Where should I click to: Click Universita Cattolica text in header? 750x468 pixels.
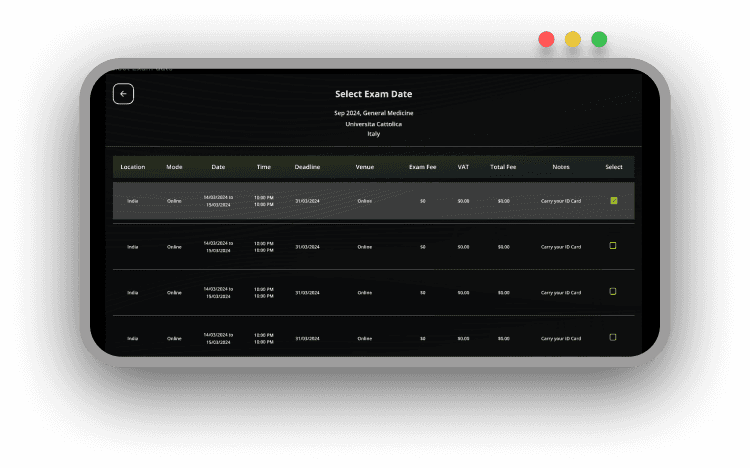(373, 123)
